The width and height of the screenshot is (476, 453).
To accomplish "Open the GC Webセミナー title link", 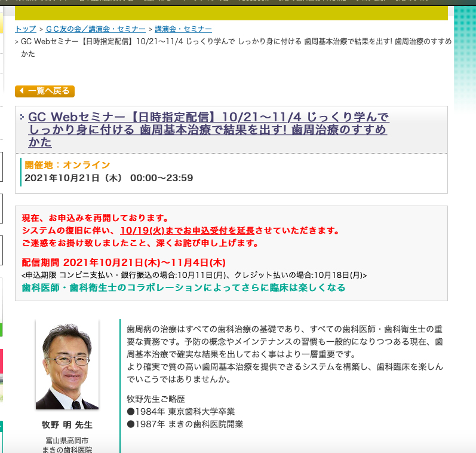I will click(208, 130).
